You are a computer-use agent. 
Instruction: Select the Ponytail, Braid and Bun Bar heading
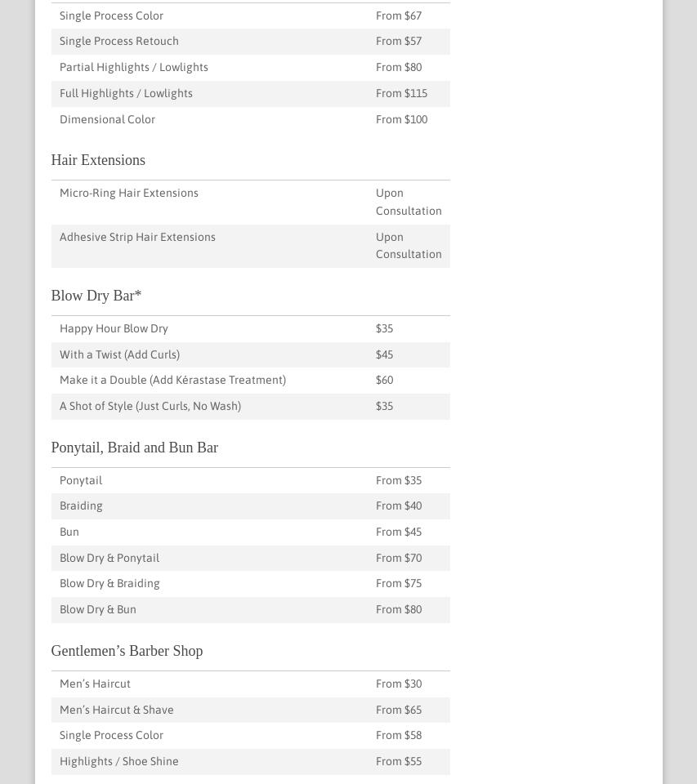tap(134, 448)
